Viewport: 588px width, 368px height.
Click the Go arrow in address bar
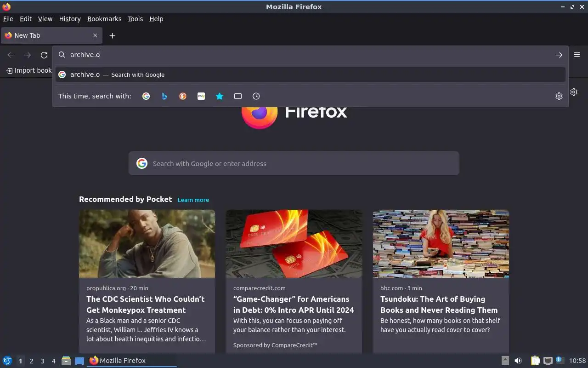559,55
